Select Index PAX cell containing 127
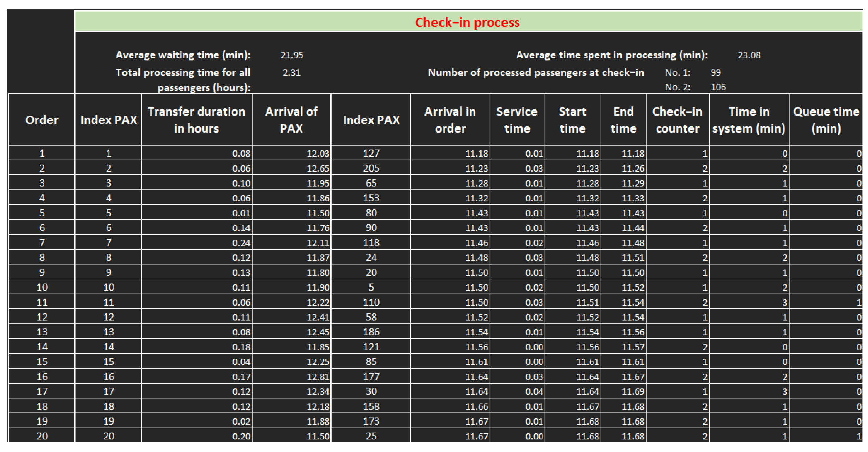 371,153
